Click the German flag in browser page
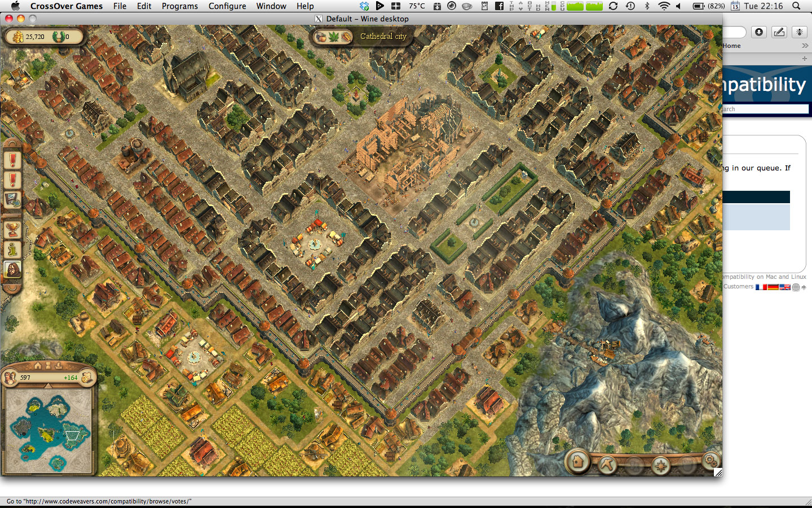 pyautogui.click(x=773, y=287)
